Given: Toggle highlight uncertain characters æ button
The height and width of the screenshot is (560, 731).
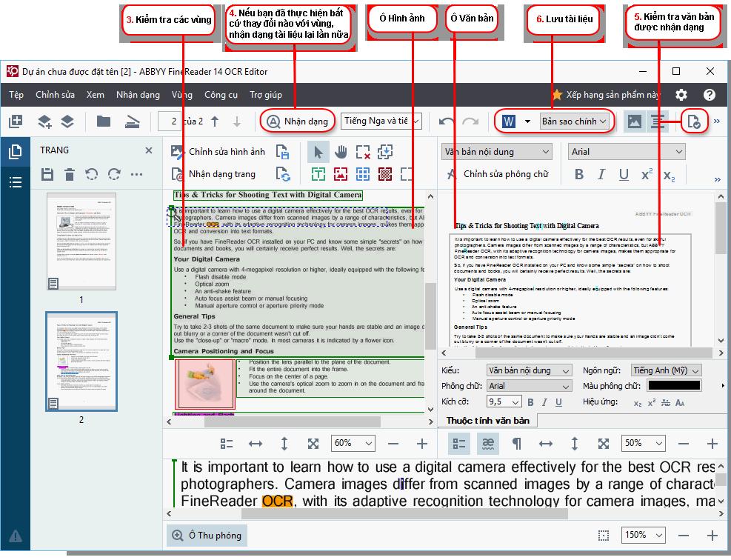Looking at the screenshot, I should click(x=488, y=444).
